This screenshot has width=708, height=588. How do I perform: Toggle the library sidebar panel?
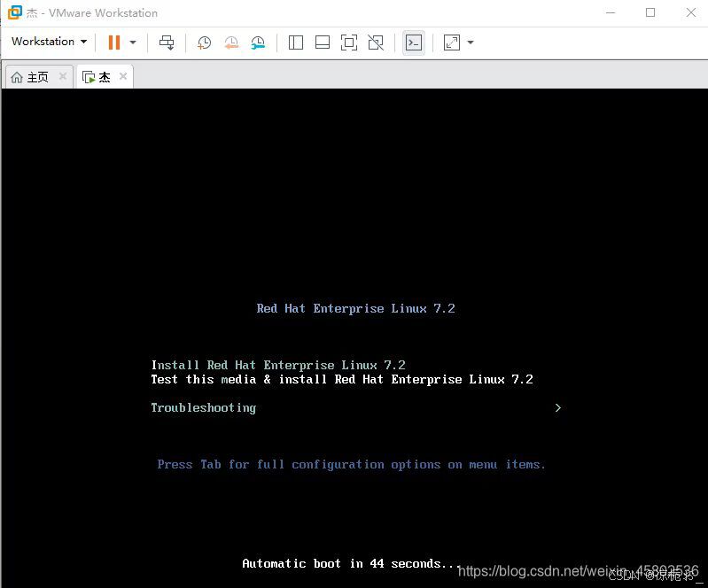296,43
